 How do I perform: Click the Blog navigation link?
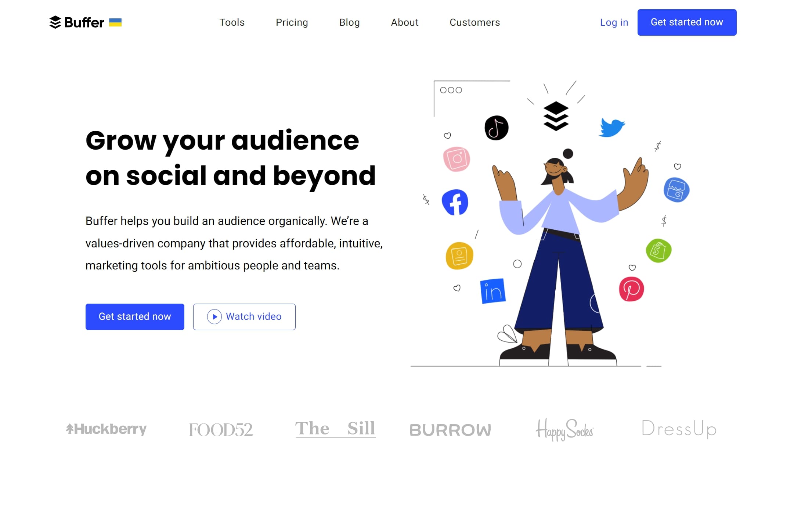(x=349, y=22)
